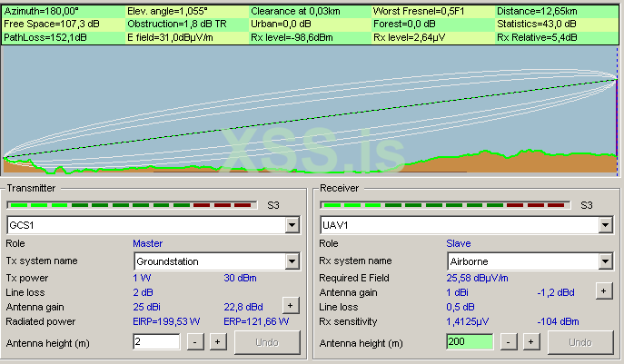Select the Elev. angle=1,055° readout
The height and width of the screenshot is (364, 624).
point(167,11)
